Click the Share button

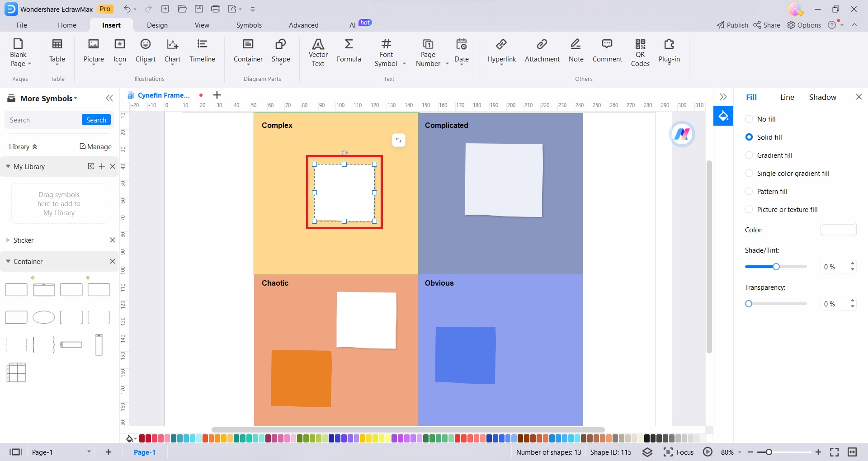click(767, 25)
